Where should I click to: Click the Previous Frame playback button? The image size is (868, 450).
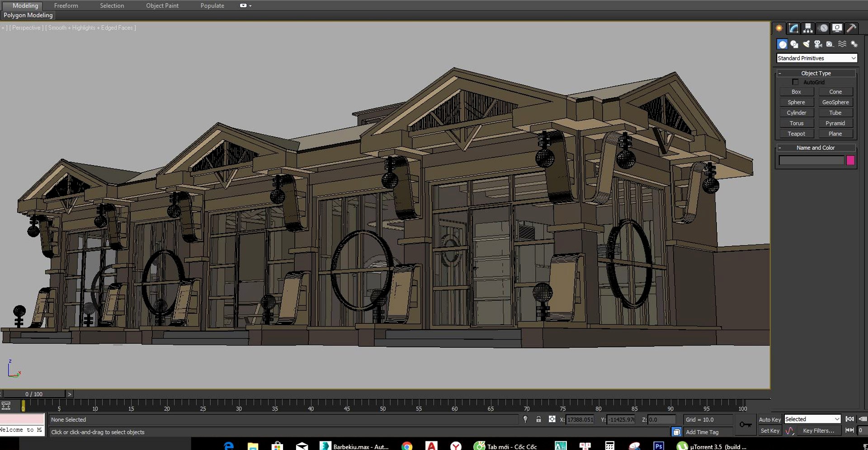(863, 419)
